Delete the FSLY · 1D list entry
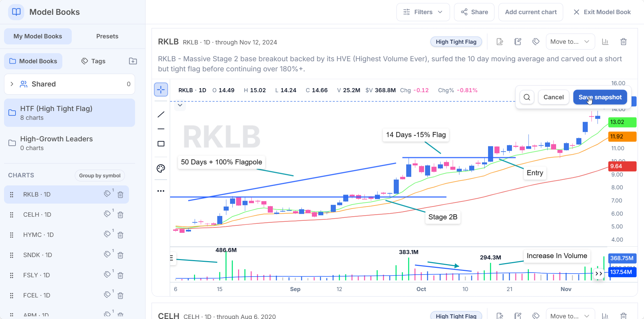Image resolution: width=644 pixels, height=319 pixels. (120, 275)
